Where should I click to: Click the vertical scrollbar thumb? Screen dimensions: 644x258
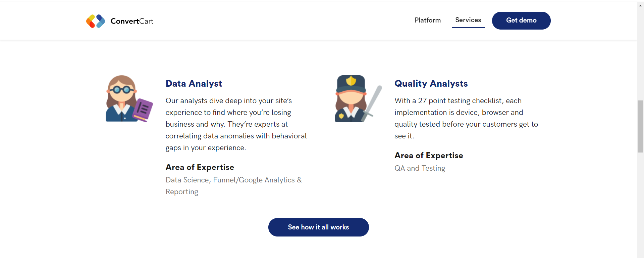coord(640,126)
